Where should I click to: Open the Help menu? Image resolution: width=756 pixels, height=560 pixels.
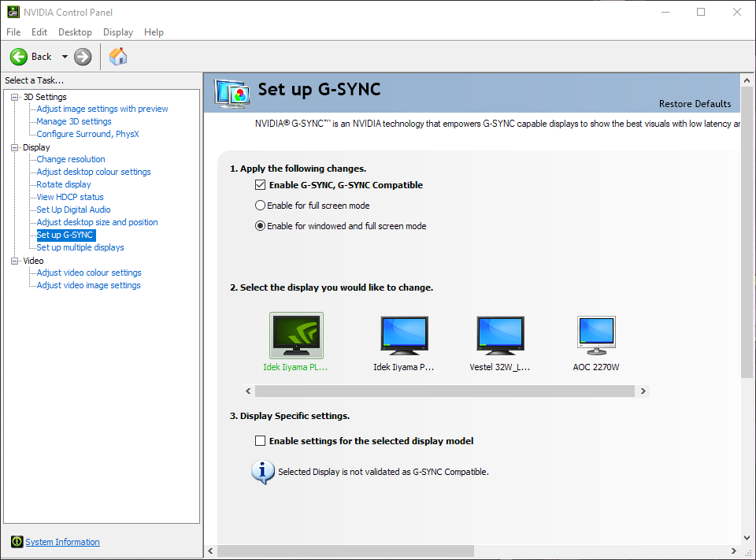154,32
